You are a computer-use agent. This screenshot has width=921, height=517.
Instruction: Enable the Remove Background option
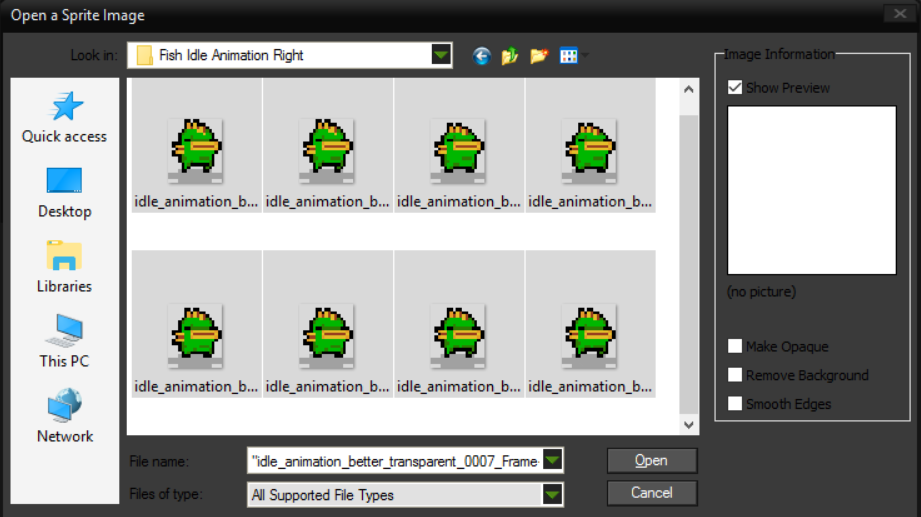[x=735, y=375]
